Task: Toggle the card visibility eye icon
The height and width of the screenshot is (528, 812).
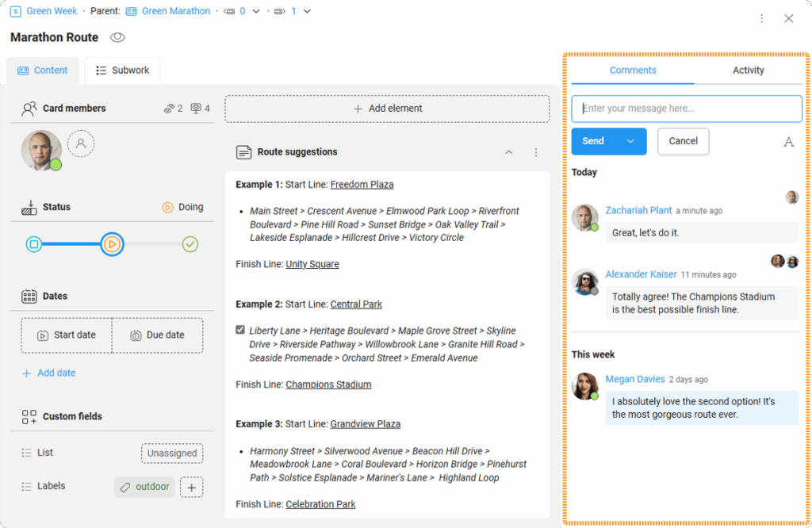Action: [x=117, y=37]
